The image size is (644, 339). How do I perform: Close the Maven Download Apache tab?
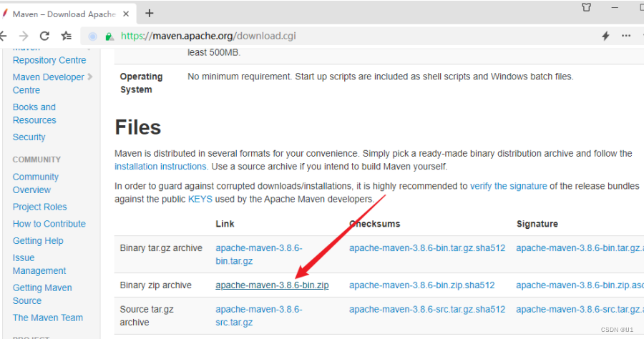[126, 14]
